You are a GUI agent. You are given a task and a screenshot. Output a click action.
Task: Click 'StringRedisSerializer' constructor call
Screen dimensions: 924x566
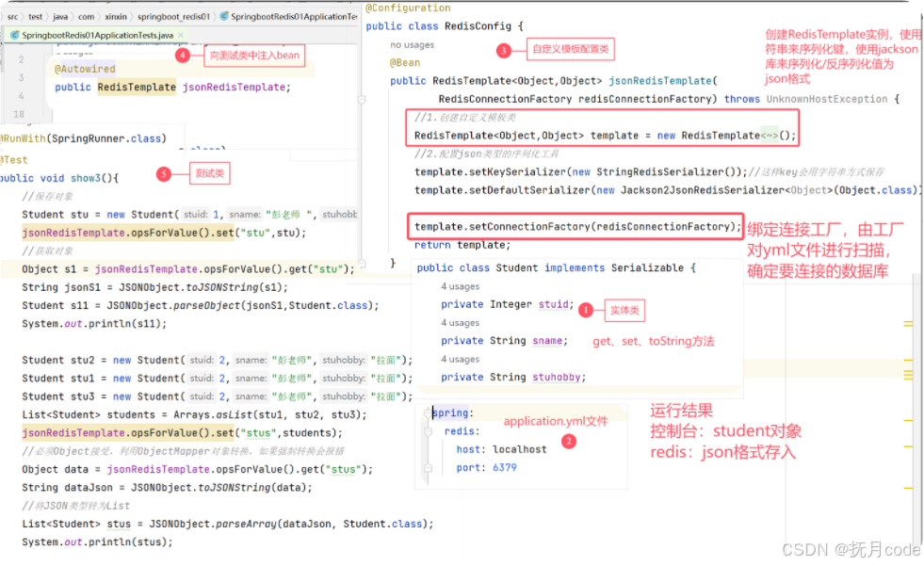tap(659, 172)
